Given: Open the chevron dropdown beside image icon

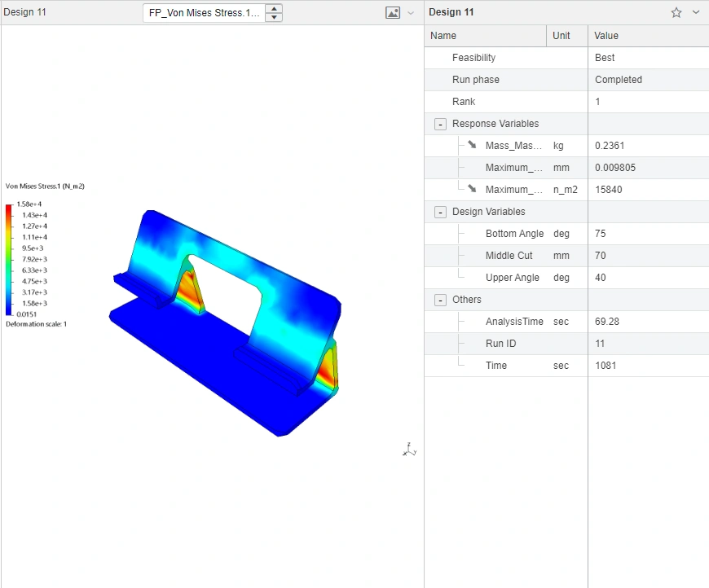Looking at the screenshot, I should click(x=411, y=13).
